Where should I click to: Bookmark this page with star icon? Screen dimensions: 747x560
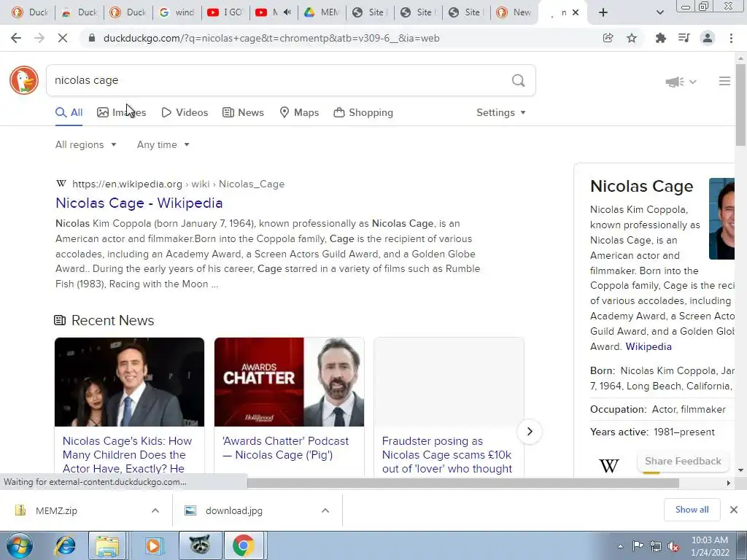coord(632,38)
